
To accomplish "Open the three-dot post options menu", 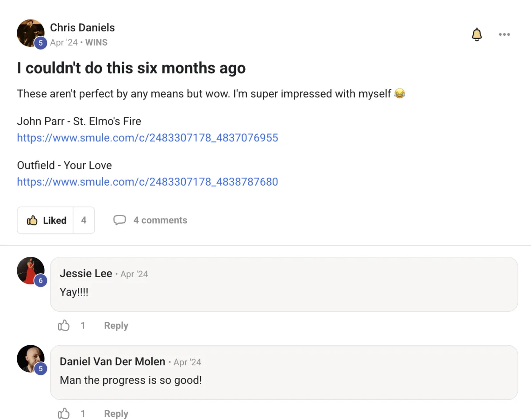I will coord(504,34).
